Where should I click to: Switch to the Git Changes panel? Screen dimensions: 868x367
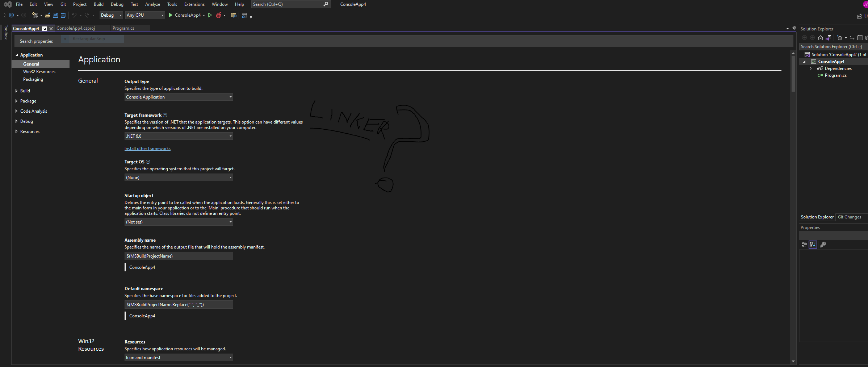pos(850,217)
